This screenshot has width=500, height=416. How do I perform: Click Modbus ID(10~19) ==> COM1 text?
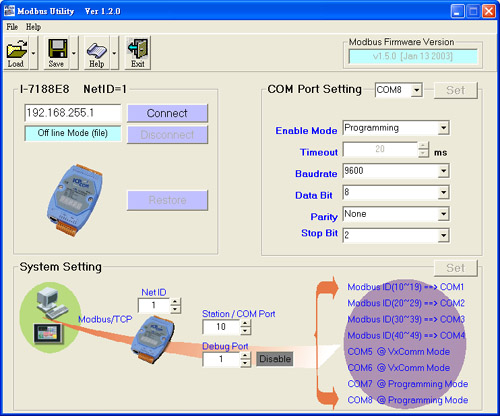(406, 287)
